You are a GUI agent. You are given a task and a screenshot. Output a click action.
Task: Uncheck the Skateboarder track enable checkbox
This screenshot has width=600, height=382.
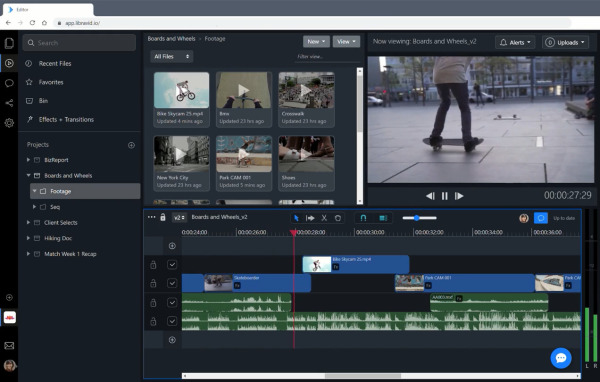(x=172, y=283)
